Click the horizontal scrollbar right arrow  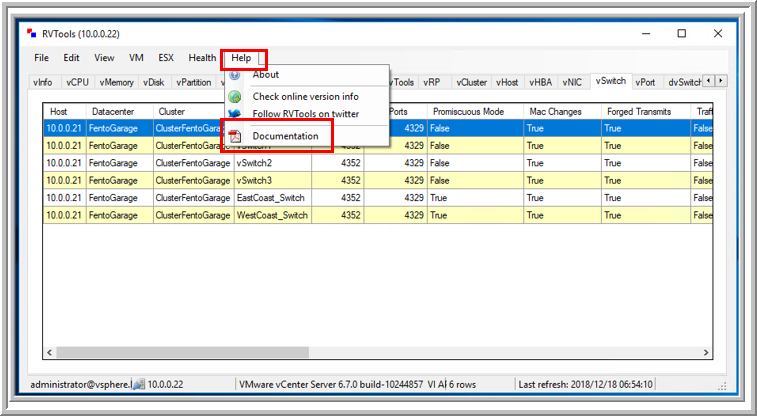tap(704, 352)
